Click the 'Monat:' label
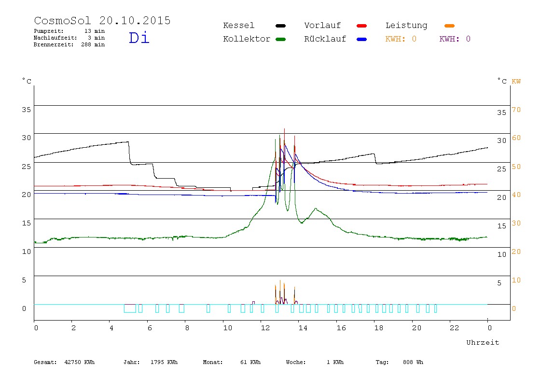Image resolution: width=554 pixels, height=392 pixels. pyautogui.click(x=213, y=362)
